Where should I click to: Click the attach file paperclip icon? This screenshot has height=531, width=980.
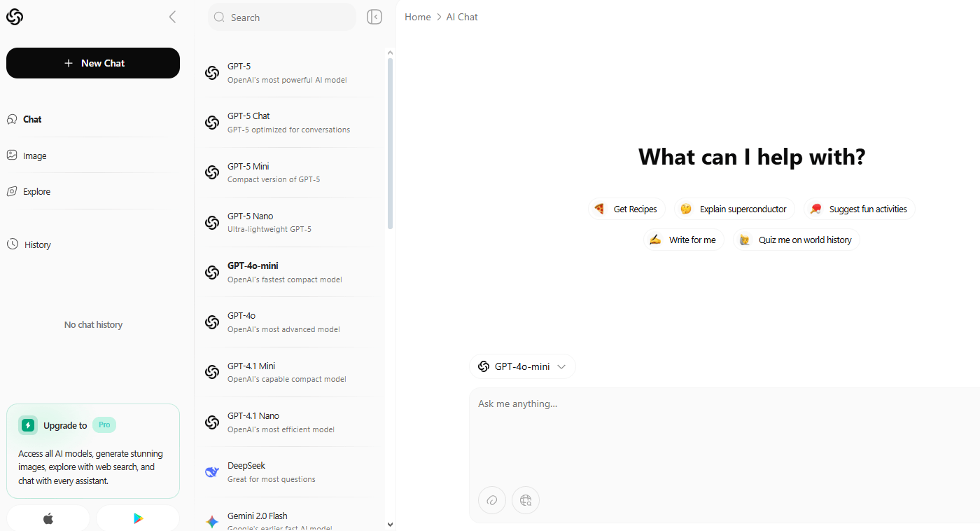[x=491, y=500]
